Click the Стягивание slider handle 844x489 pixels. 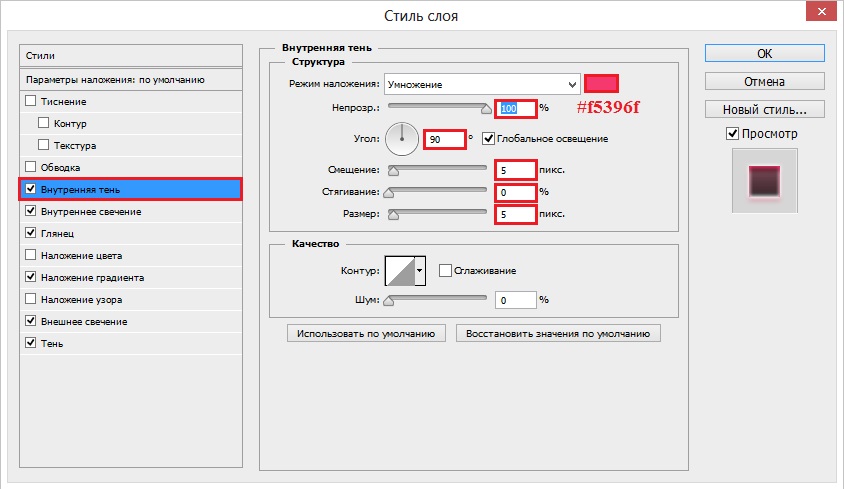pos(389,193)
